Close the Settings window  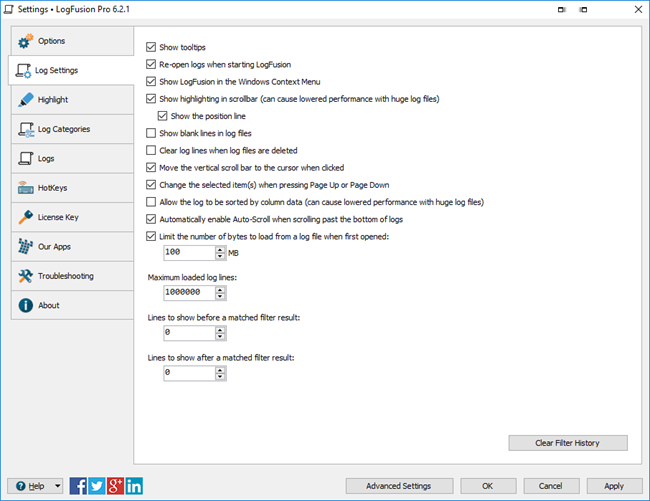(x=638, y=9)
